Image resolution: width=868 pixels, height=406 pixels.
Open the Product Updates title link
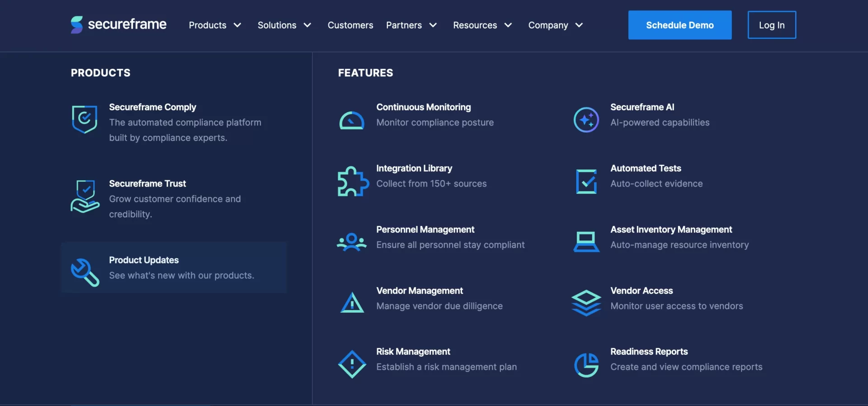pos(144,260)
